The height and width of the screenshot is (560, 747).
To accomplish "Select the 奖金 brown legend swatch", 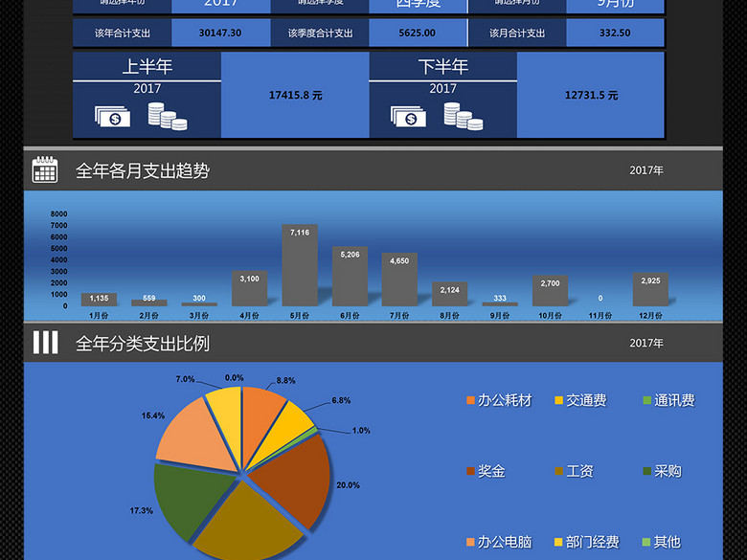I will point(470,471).
